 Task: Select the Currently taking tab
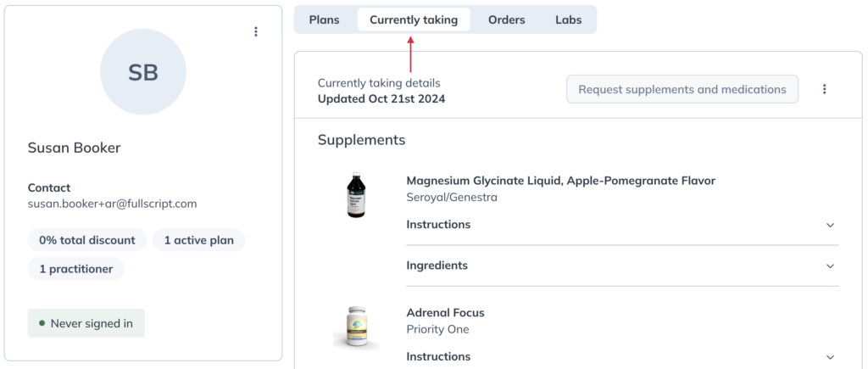(414, 20)
